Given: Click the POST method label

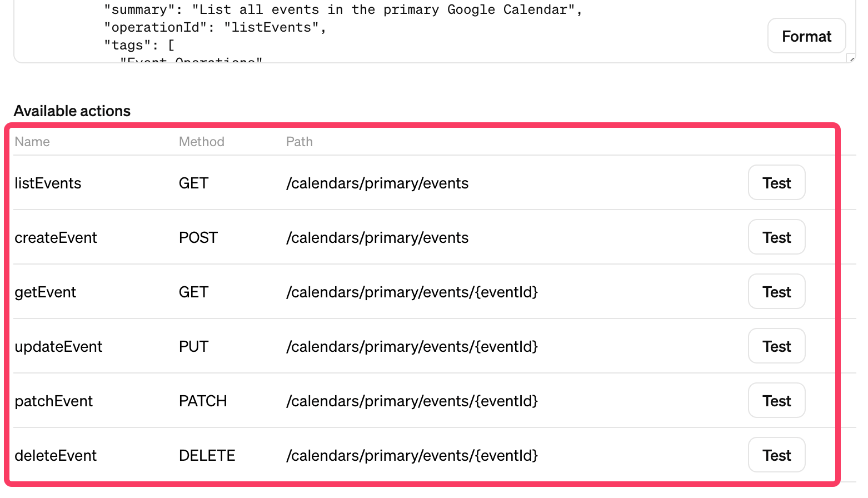Looking at the screenshot, I should pos(198,238).
